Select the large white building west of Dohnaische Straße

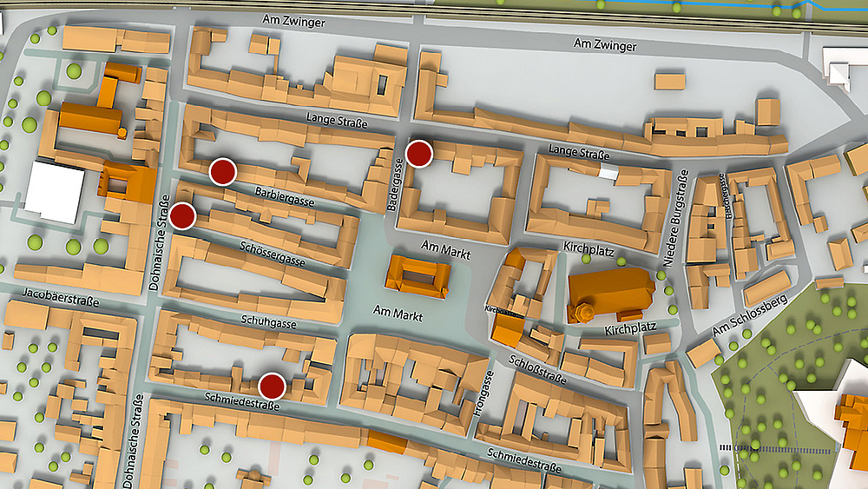click(x=54, y=192)
